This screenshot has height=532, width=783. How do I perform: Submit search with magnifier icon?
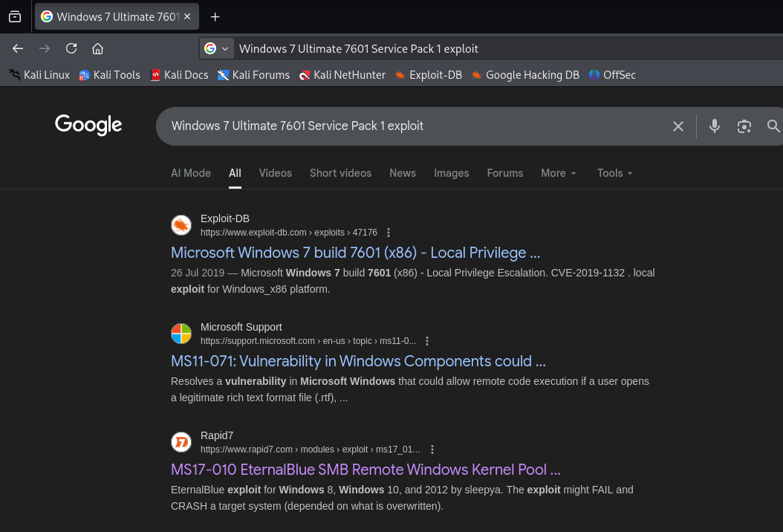coord(773,126)
